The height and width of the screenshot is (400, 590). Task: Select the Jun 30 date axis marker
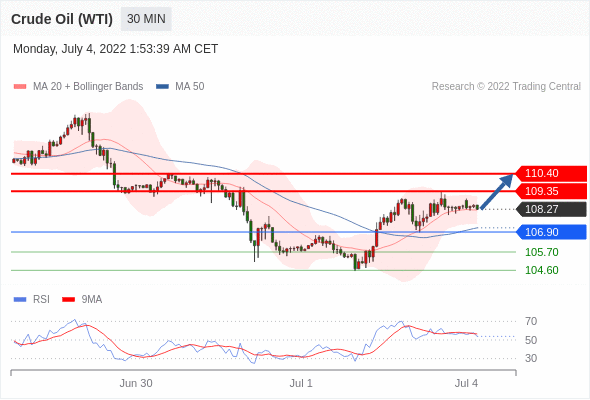click(x=136, y=383)
